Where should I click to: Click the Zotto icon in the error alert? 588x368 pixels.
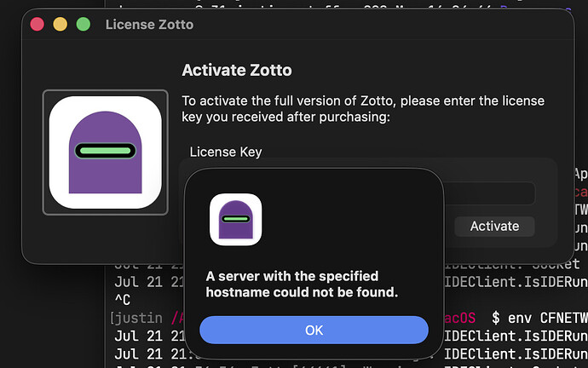pos(236,220)
